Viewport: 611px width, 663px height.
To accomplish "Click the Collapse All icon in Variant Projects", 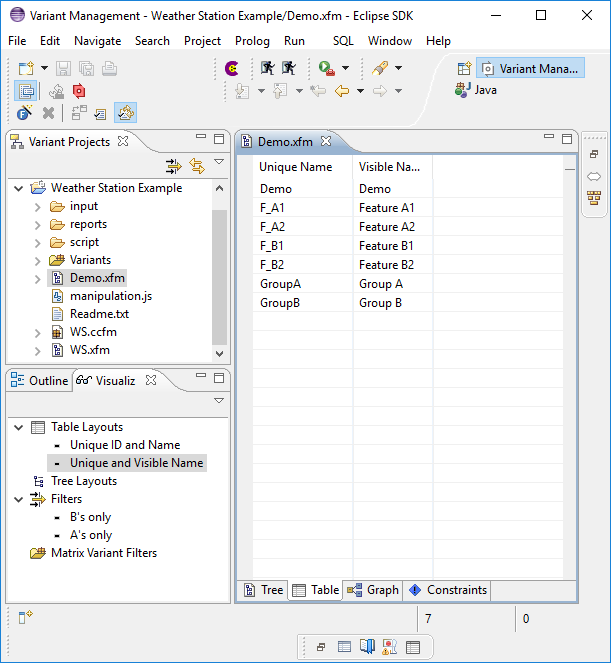I will pos(174,166).
